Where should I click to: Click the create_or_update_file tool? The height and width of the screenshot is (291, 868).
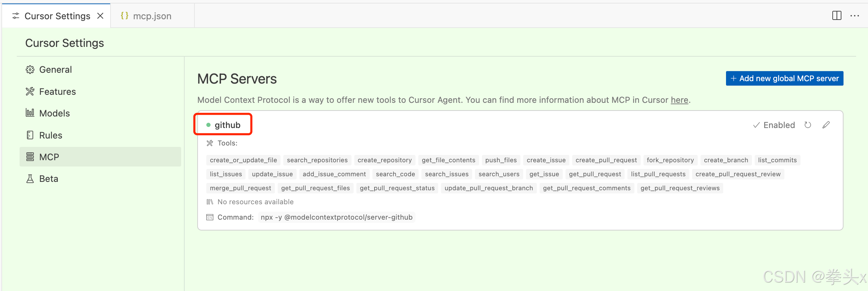click(x=243, y=160)
